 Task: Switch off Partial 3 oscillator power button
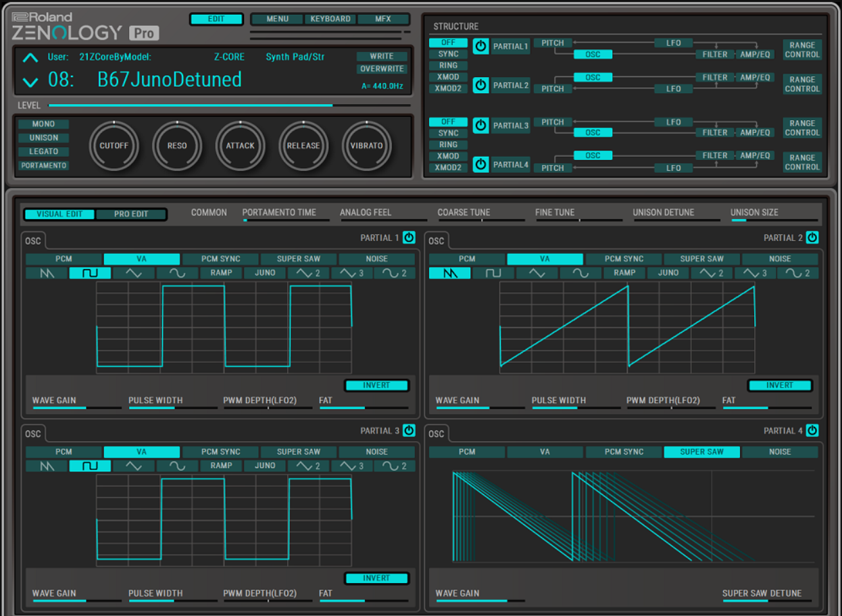409,430
